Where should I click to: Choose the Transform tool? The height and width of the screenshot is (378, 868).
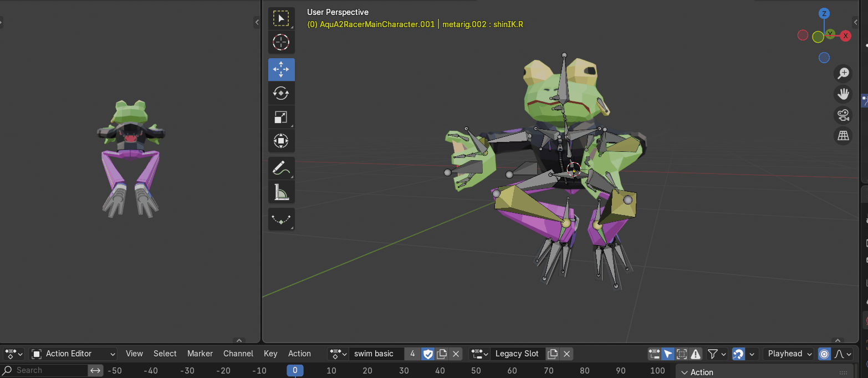pos(281,141)
